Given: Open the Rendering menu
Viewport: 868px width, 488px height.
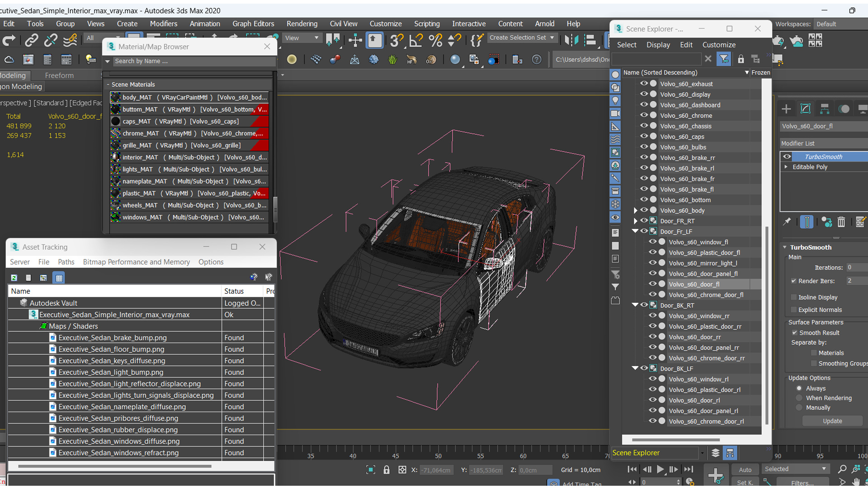Looking at the screenshot, I should click(302, 23).
